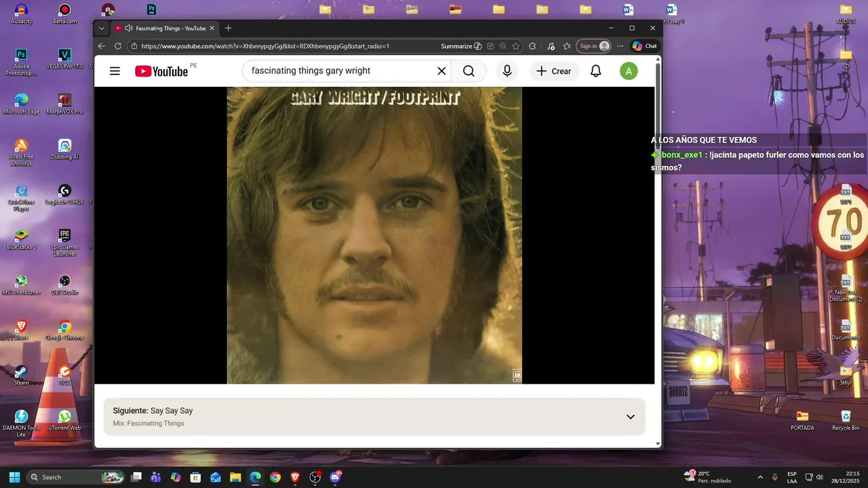The image size is (868, 488).
Task: Open Brave desktop shortcut
Action: tap(21, 330)
